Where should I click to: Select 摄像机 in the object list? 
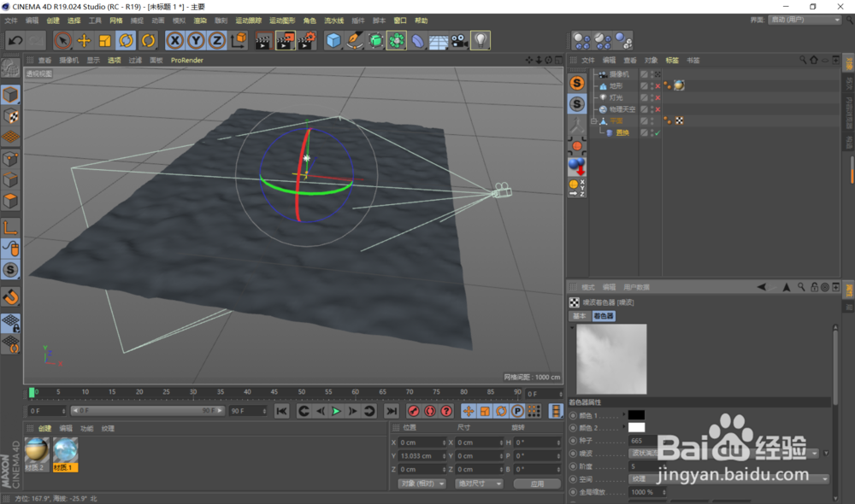click(619, 74)
